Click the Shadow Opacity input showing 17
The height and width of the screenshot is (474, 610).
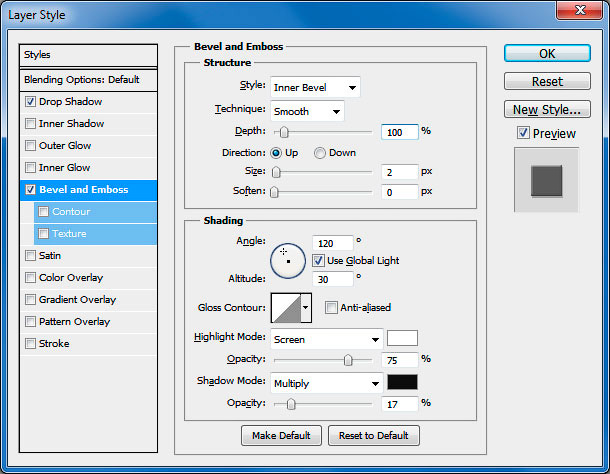[400, 404]
